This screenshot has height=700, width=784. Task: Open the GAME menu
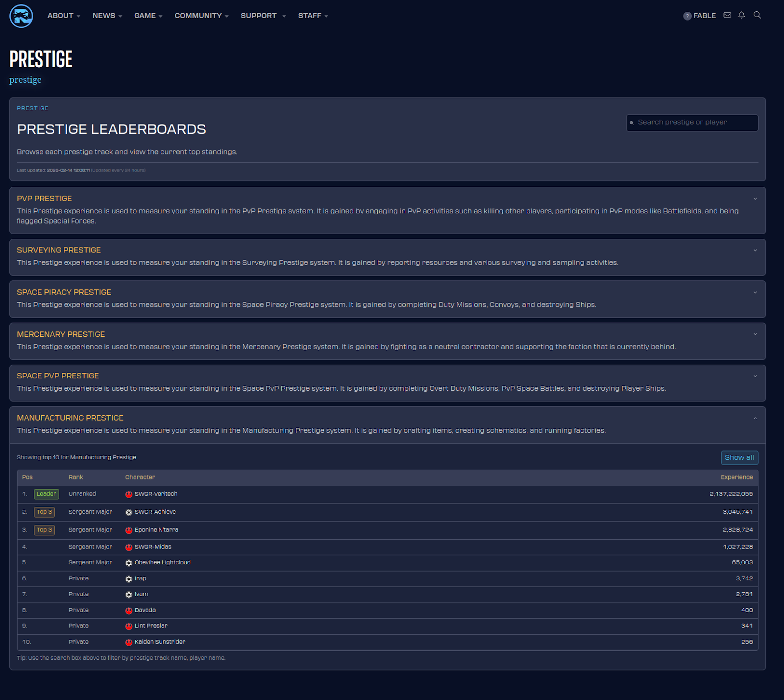tap(148, 16)
